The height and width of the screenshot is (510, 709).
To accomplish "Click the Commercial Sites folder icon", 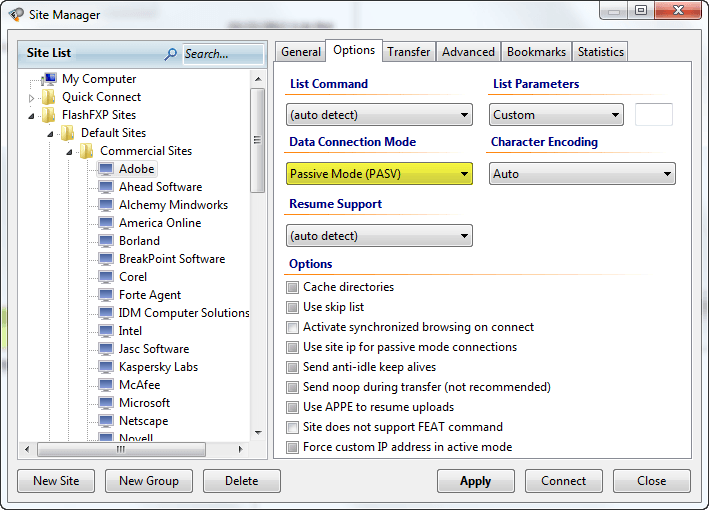I will point(86,151).
